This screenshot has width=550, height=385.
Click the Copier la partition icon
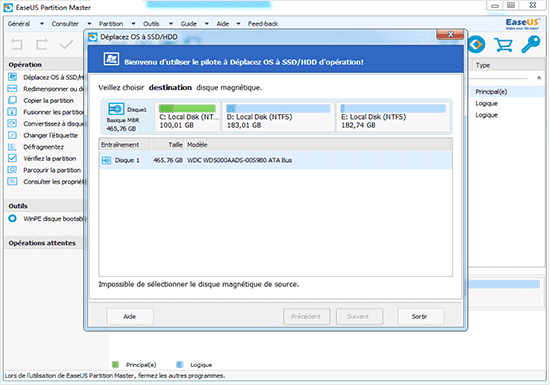[x=12, y=100]
